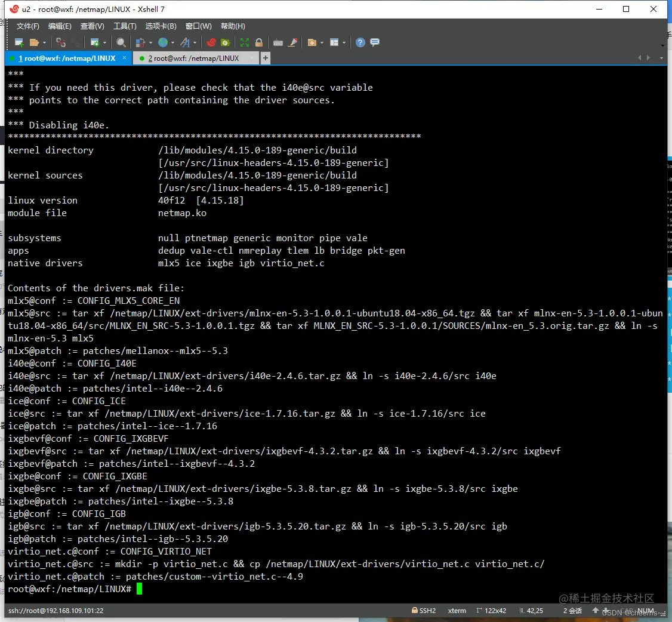Click the layout panes icon
The image size is (672, 622).
(x=334, y=42)
